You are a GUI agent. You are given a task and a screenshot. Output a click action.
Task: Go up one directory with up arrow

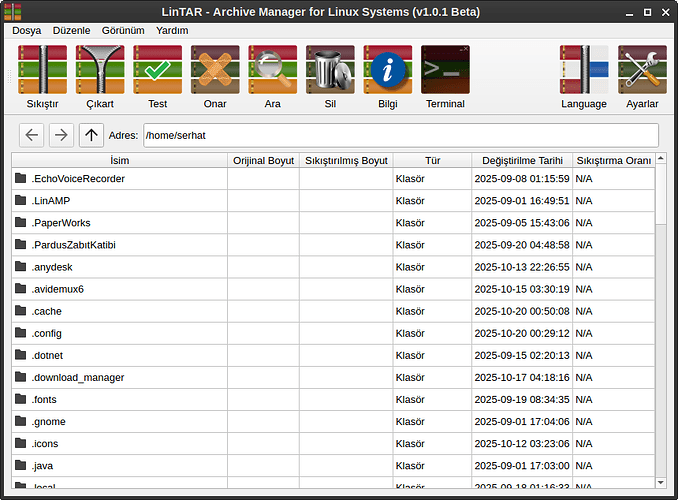91,135
